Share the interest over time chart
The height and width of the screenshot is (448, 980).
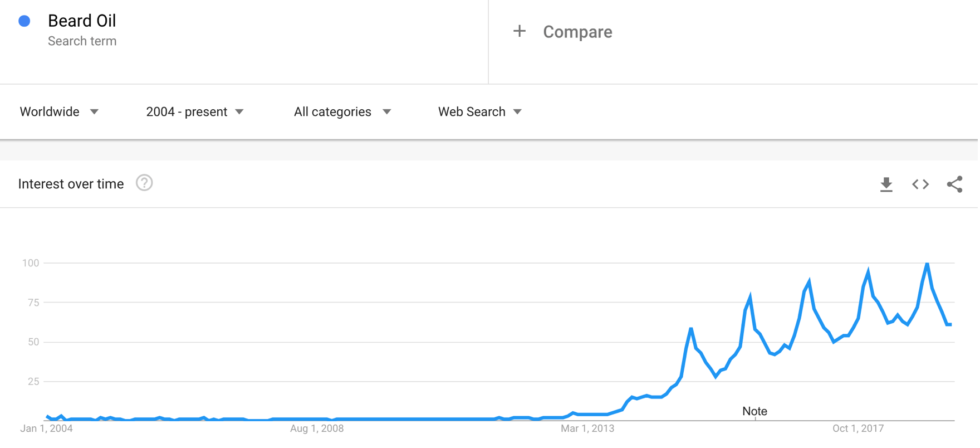(954, 184)
